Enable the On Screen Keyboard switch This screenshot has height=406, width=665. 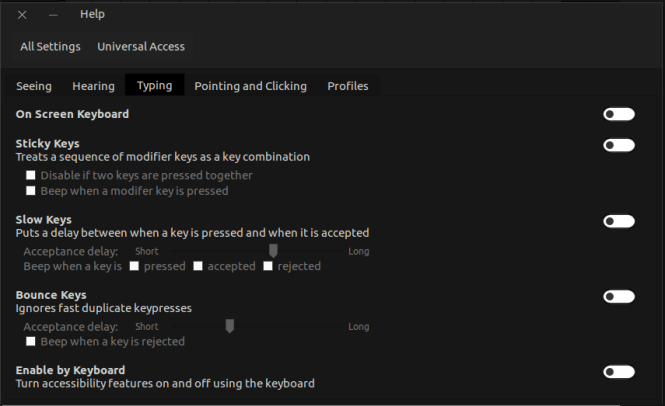coord(618,114)
